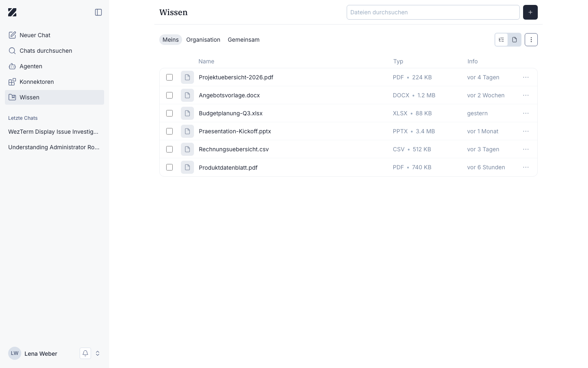The image size is (588, 368).
Task: Click the file icon beside Budgetplanung-Q3.xlsx
Action: point(187,113)
